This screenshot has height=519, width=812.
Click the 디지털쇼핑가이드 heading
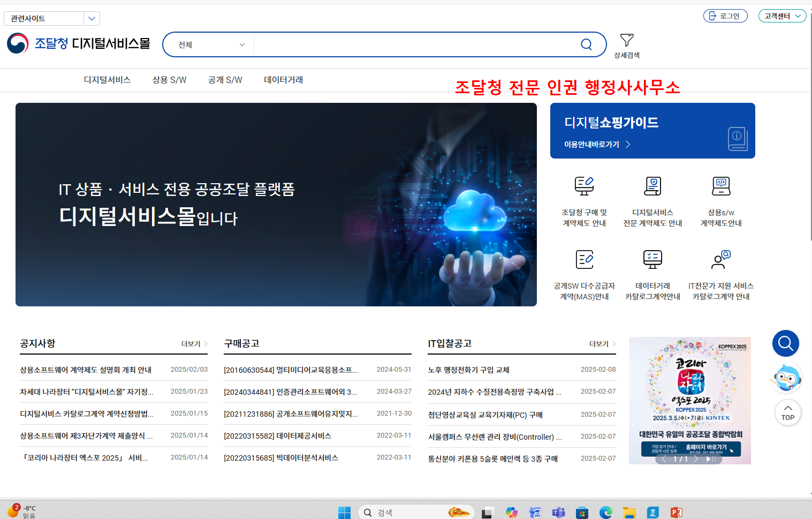pos(611,123)
